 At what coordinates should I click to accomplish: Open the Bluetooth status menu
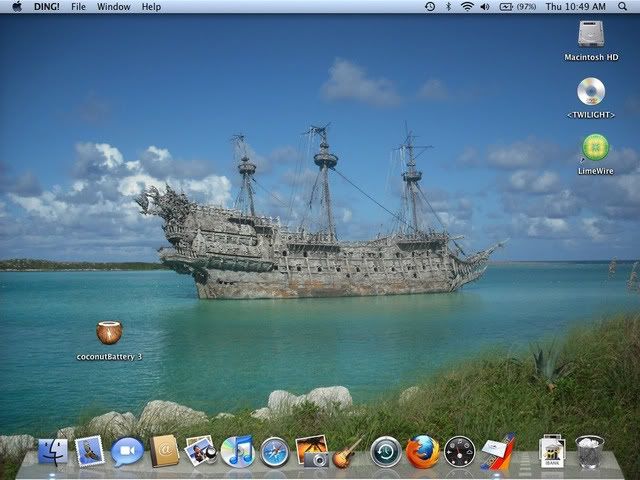tap(449, 7)
